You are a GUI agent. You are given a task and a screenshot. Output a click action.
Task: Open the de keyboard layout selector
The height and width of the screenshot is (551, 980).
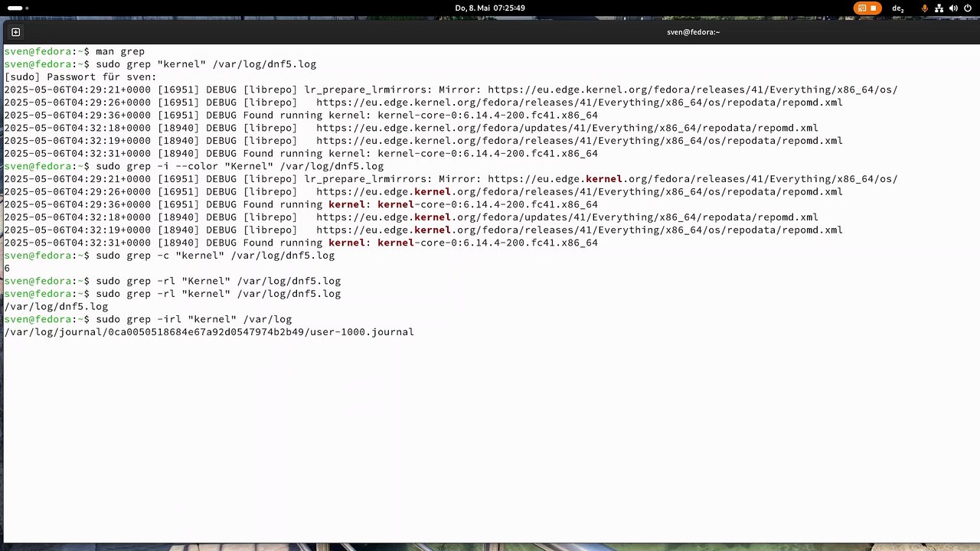tap(898, 8)
